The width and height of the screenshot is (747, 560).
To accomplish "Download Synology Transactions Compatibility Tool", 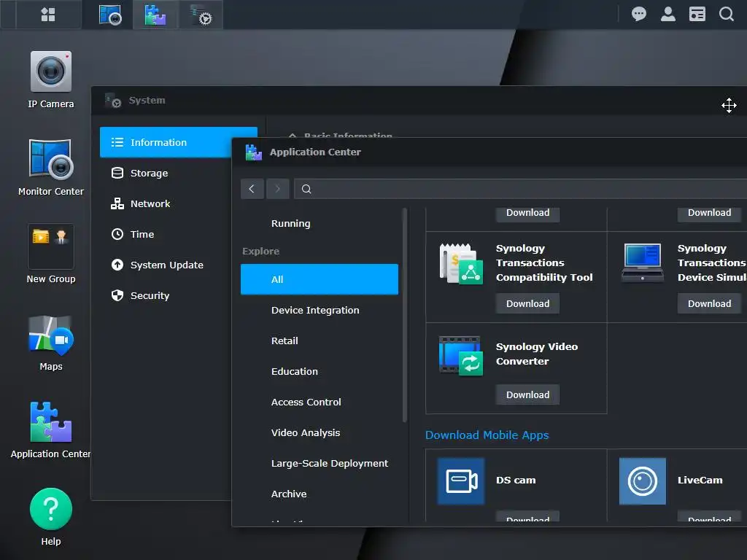I will click(527, 304).
